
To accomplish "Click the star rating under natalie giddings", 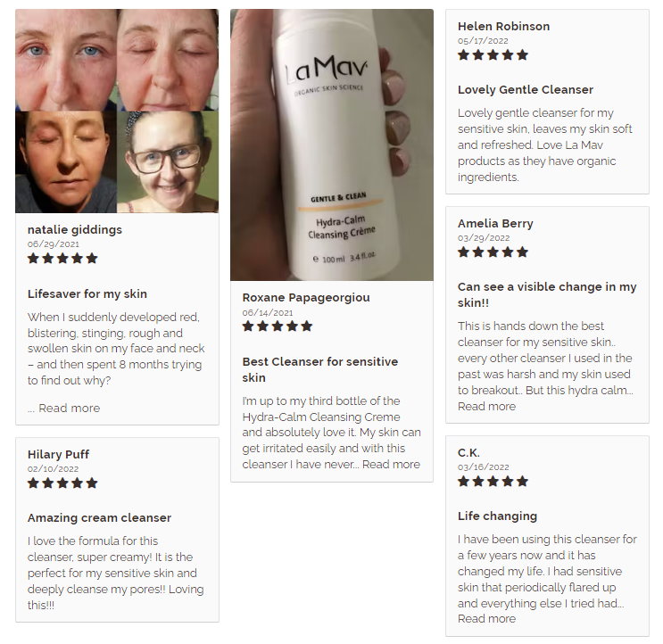I will 62,258.
